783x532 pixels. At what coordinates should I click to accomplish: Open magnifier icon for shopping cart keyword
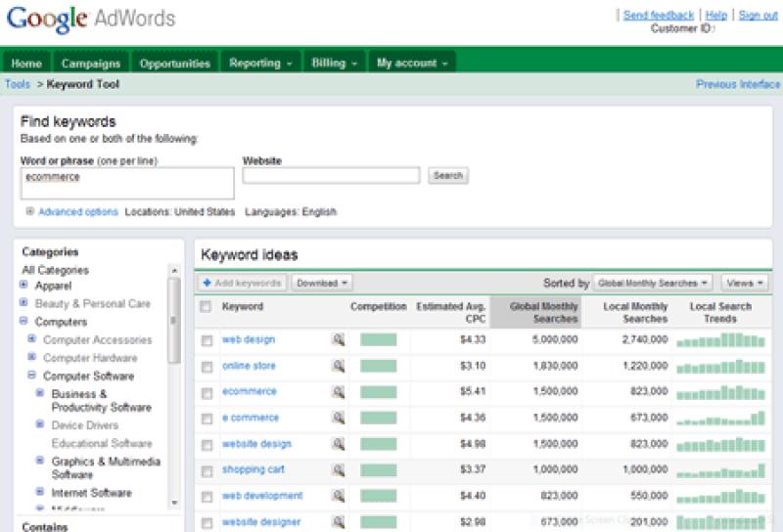[x=338, y=470]
